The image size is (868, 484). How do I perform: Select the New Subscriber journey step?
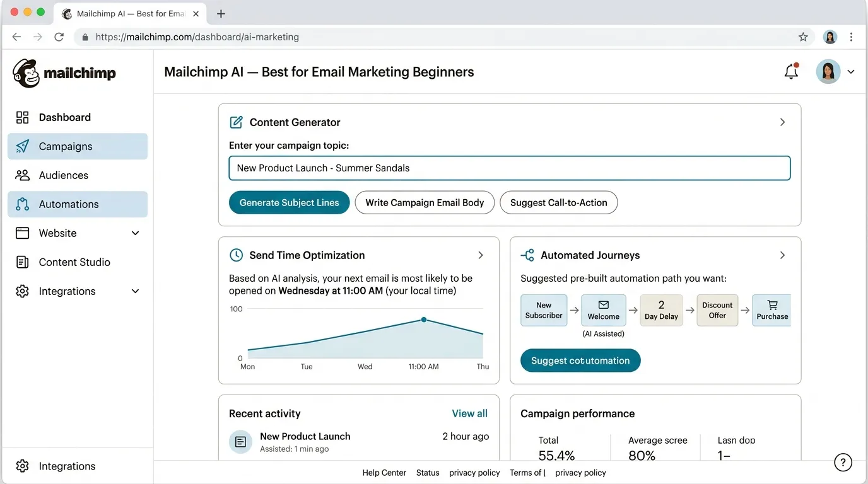coord(544,310)
